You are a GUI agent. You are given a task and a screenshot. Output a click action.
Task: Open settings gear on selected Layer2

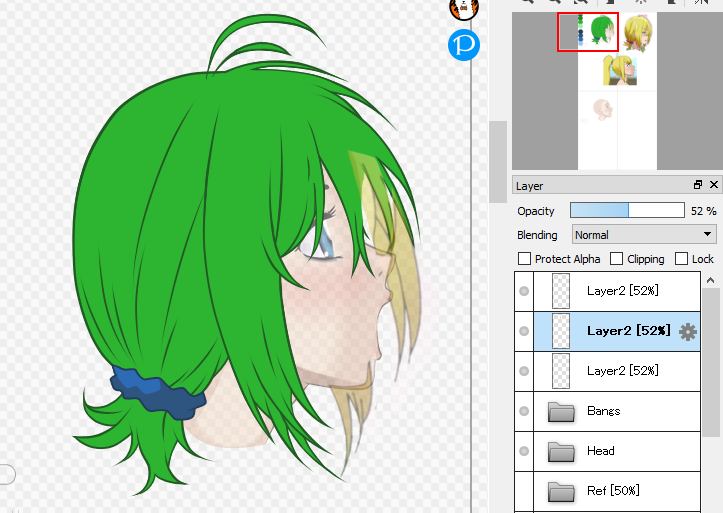point(688,331)
